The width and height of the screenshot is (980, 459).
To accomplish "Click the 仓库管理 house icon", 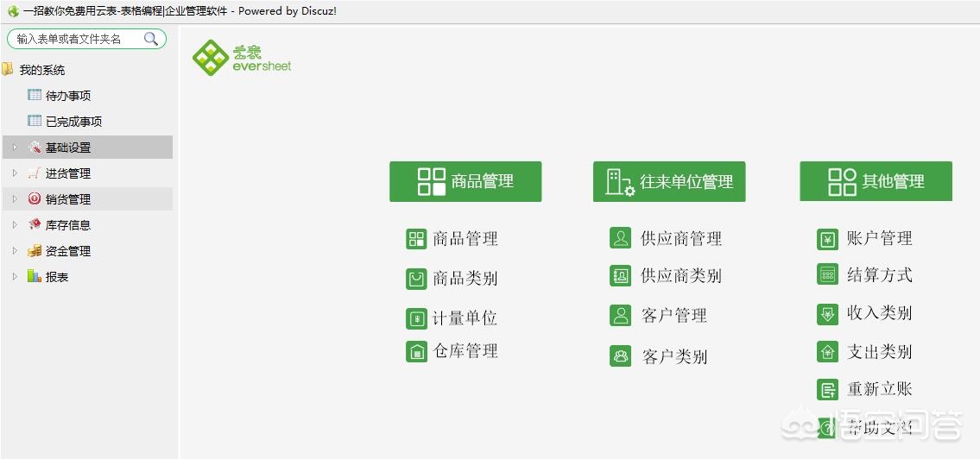I will click(416, 352).
